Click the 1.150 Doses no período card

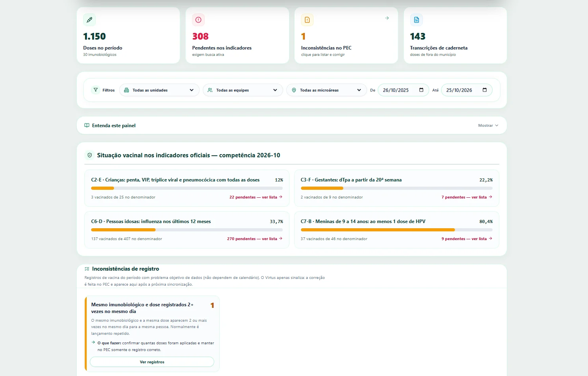coord(128,35)
